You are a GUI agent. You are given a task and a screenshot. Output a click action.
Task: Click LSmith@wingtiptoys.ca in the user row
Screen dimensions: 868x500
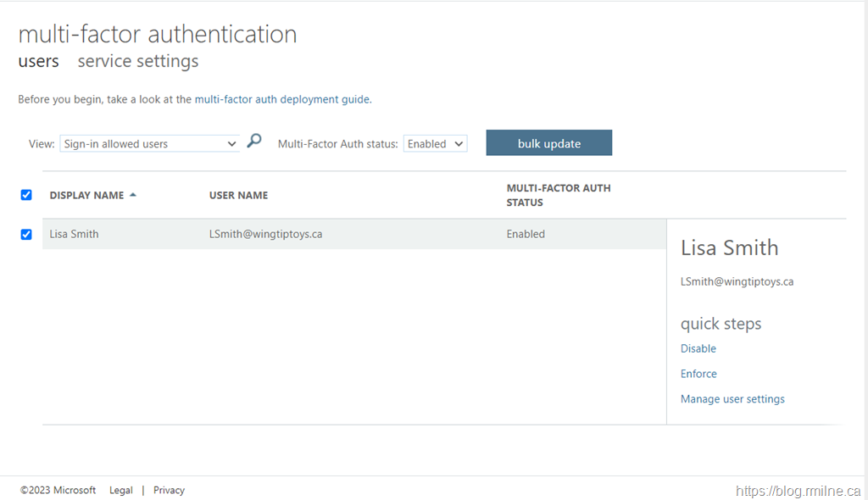click(265, 234)
